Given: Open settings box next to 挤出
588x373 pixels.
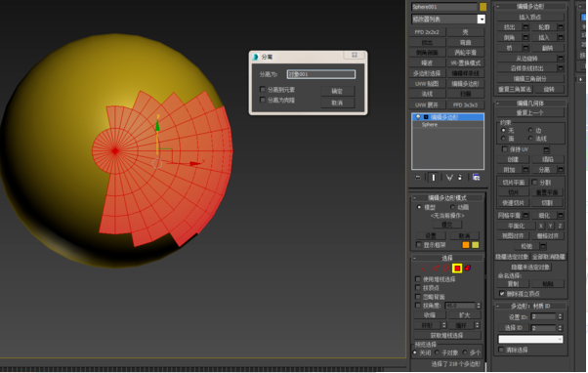Looking at the screenshot, I should [525, 27].
